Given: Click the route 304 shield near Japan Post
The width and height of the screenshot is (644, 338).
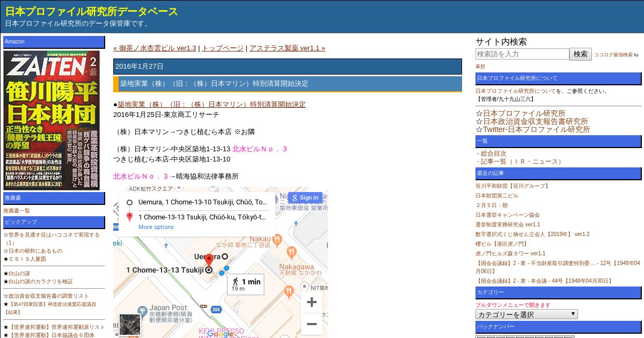Looking at the screenshot, I should [216, 310].
